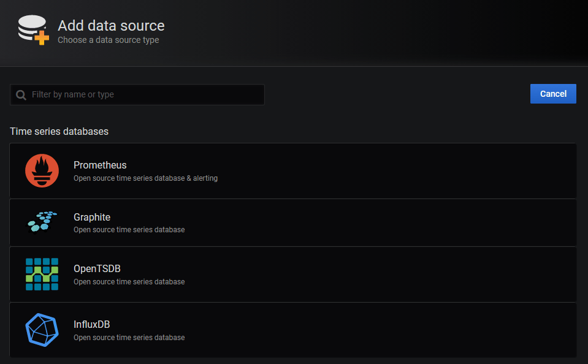Select the Prometheus data source name

tap(100, 165)
